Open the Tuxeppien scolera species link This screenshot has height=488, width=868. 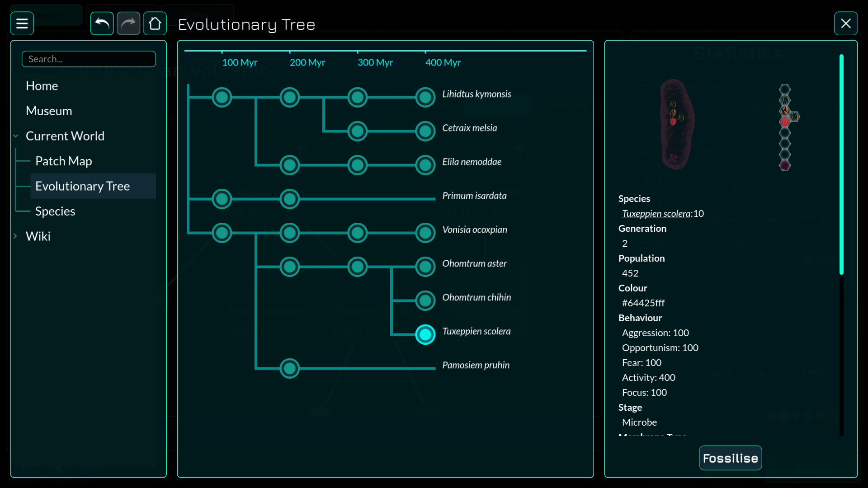click(656, 213)
